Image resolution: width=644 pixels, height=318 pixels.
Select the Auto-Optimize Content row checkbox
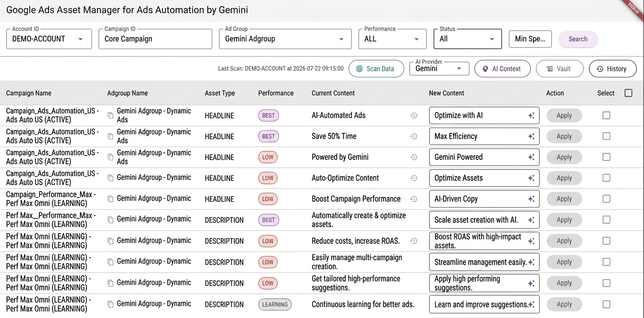tap(606, 178)
